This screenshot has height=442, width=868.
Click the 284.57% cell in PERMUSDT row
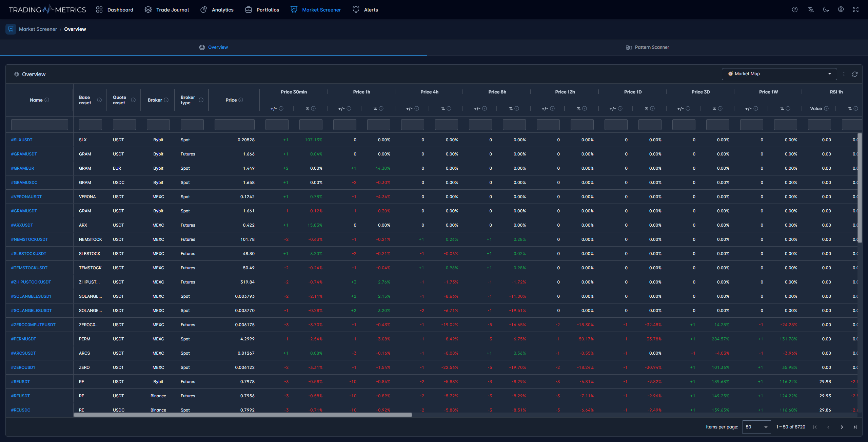pos(721,339)
